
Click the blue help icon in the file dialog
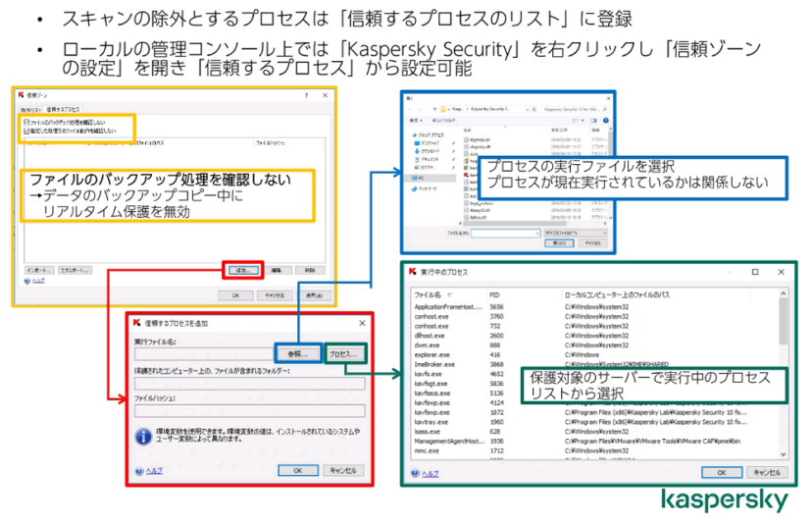tap(605, 120)
